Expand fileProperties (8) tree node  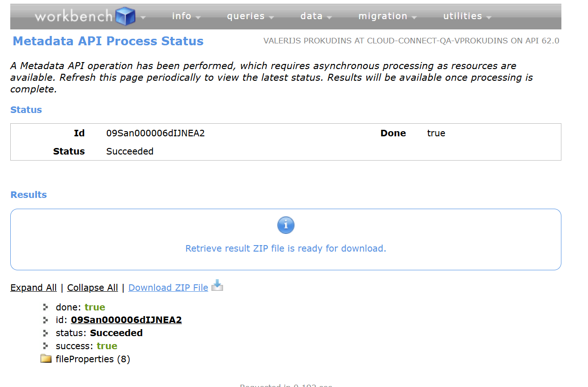(93, 359)
